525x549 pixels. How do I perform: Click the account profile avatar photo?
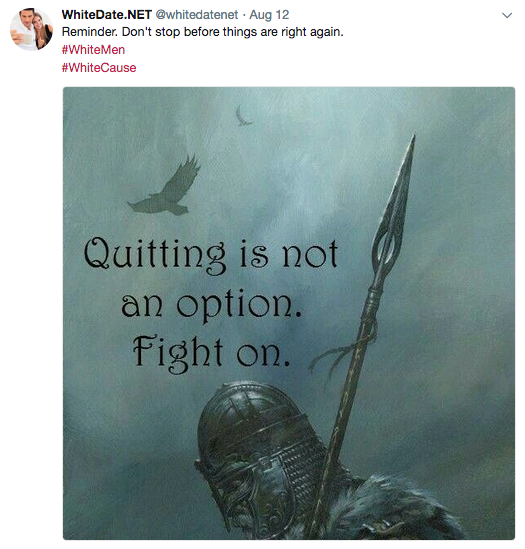pos(31,29)
